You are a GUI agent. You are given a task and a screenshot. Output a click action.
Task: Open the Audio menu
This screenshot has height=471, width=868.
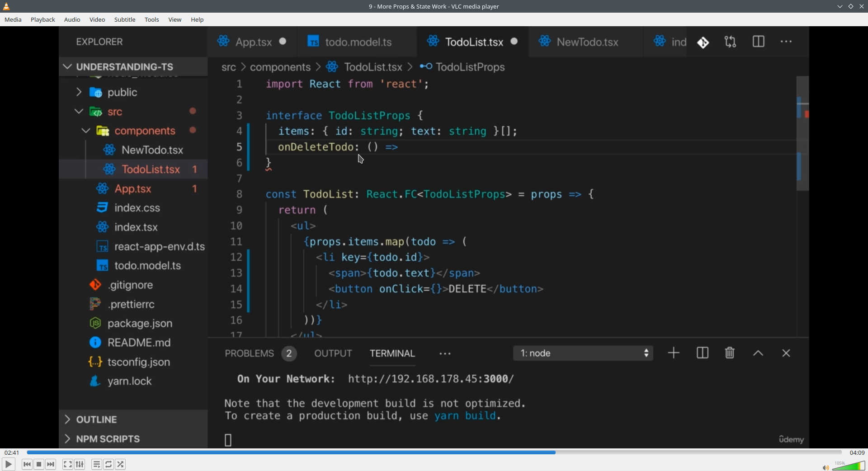coord(72,19)
